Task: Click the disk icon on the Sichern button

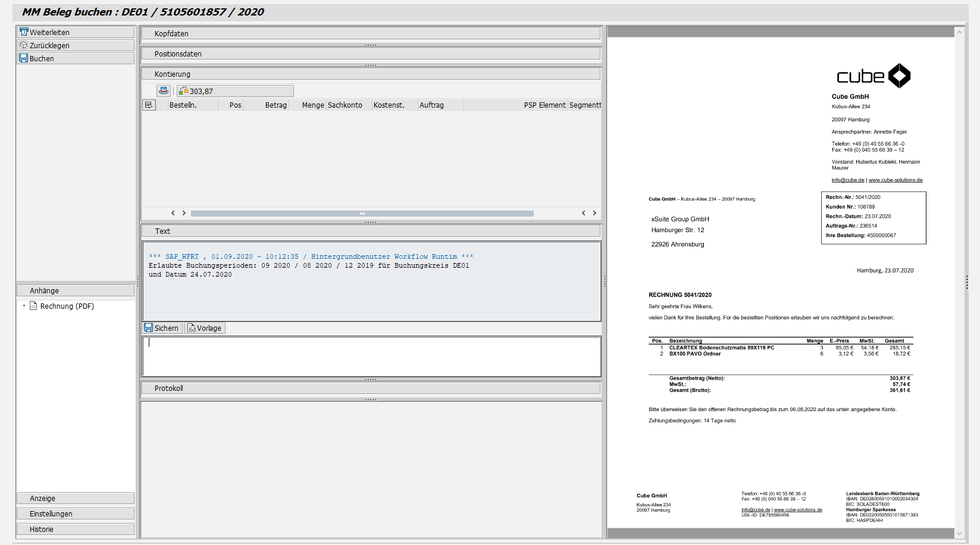Action: tap(147, 328)
